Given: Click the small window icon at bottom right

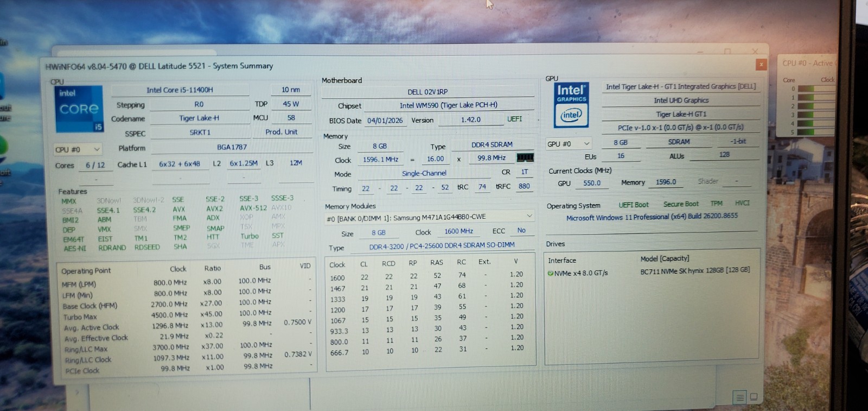Looking at the screenshot, I should click(x=754, y=396).
